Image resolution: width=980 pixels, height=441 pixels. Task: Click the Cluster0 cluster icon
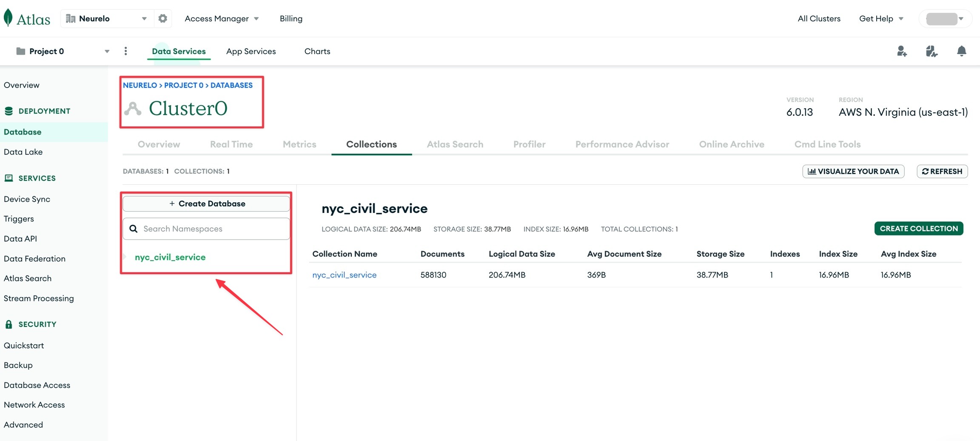(x=133, y=109)
